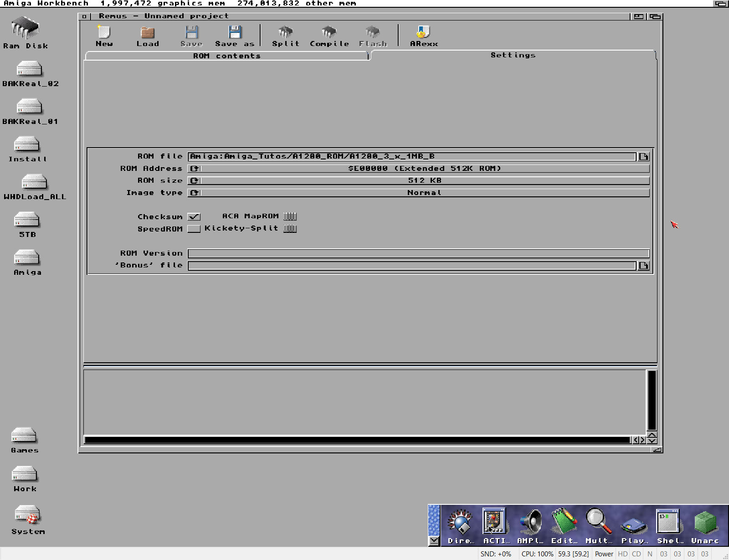Click the HD indicator in status bar
The image size is (729, 560).
coord(623,554)
